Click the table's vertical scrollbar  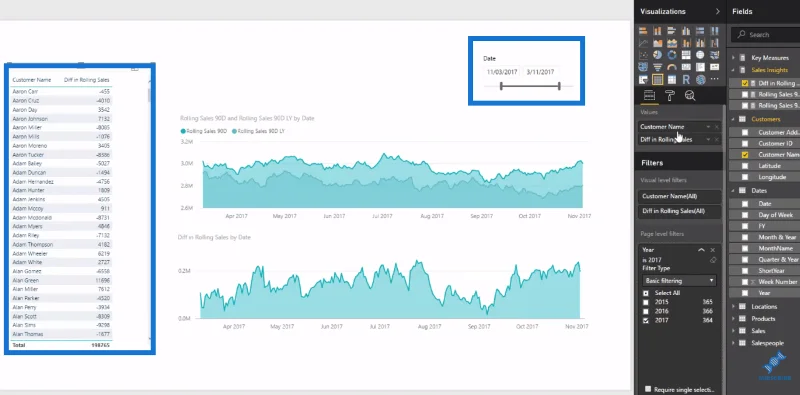point(149,95)
